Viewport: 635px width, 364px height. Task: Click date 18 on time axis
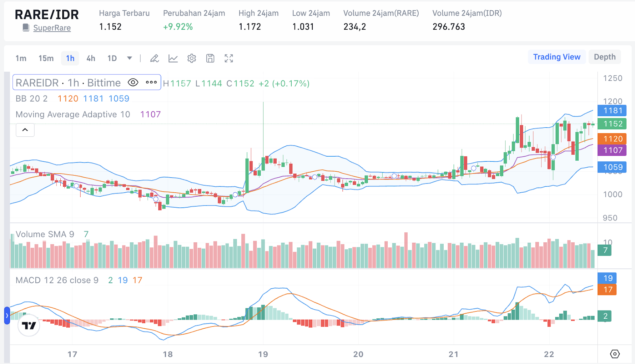[168, 354]
